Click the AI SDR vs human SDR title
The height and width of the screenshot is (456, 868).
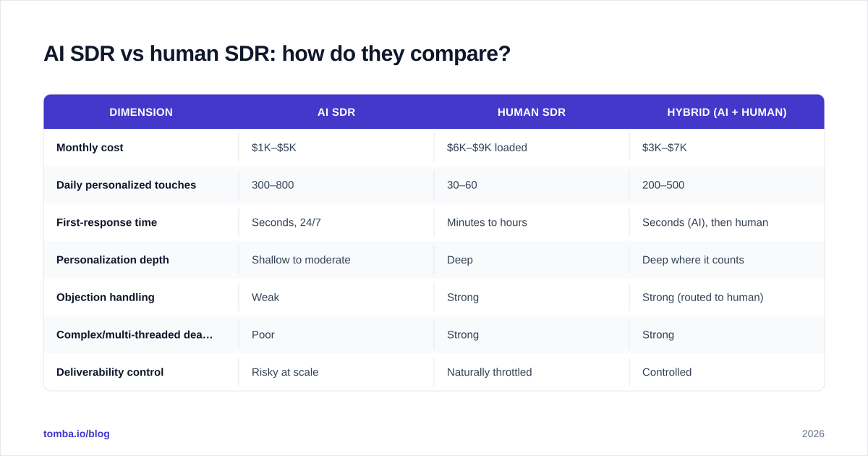tap(277, 54)
